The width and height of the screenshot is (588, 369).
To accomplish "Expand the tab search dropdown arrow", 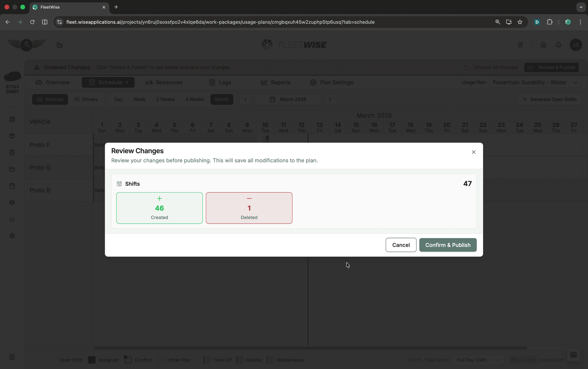I will click(581, 7).
